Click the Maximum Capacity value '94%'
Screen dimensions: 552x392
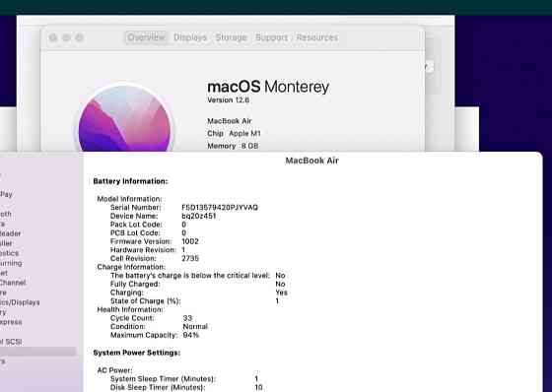click(191, 335)
